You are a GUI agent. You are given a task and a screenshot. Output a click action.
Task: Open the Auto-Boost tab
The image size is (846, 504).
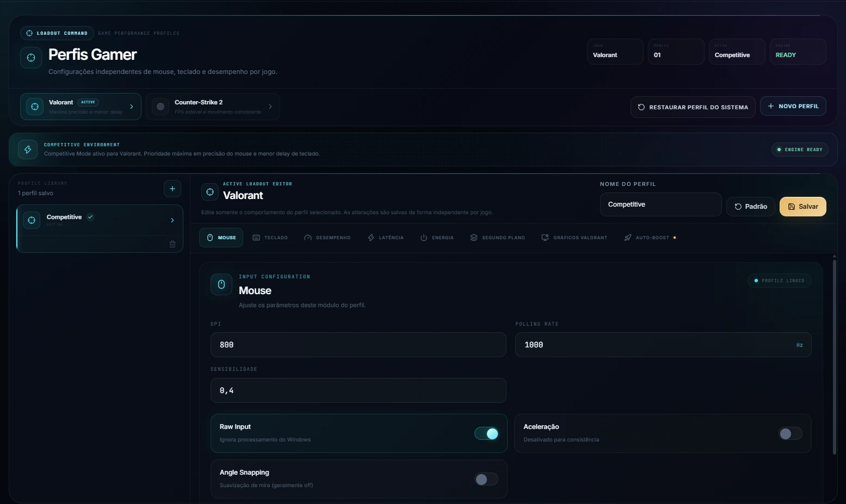pyautogui.click(x=650, y=238)
